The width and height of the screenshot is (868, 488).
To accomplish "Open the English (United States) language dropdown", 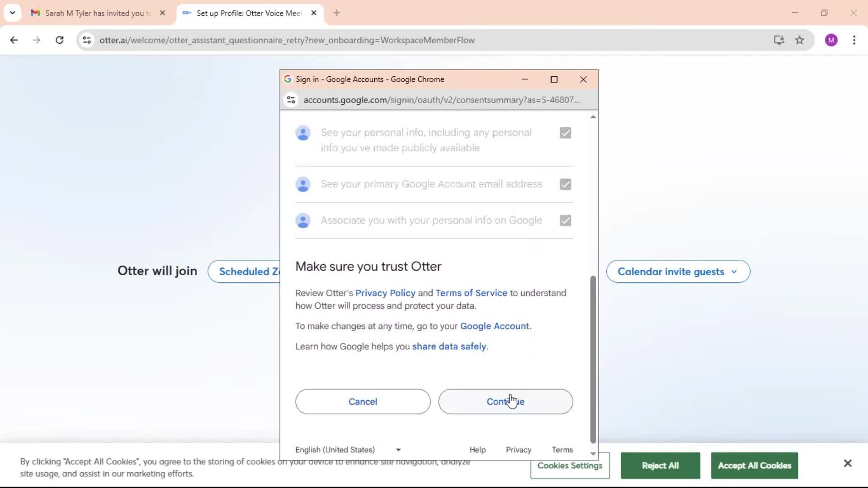I will point(348,450).
